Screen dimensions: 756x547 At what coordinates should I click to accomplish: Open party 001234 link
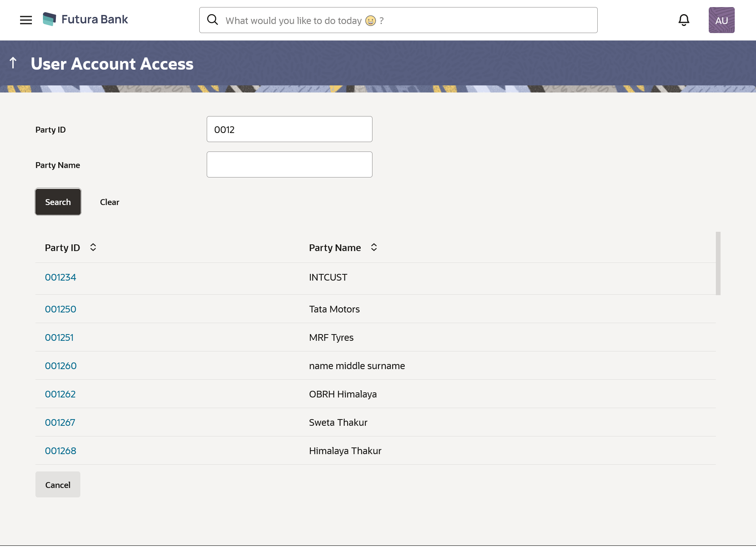click(61, 277)
